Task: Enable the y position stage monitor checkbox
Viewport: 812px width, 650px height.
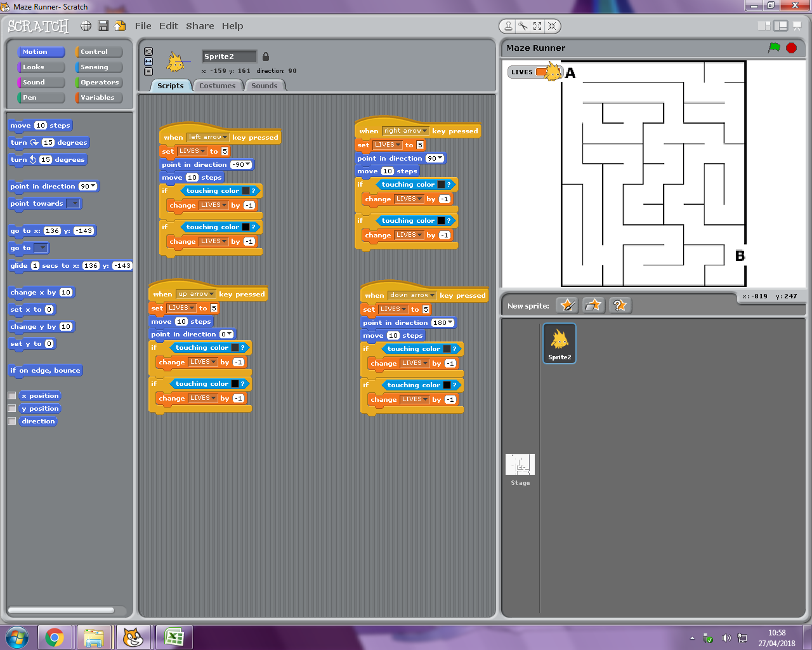Action: click(11, 408)
